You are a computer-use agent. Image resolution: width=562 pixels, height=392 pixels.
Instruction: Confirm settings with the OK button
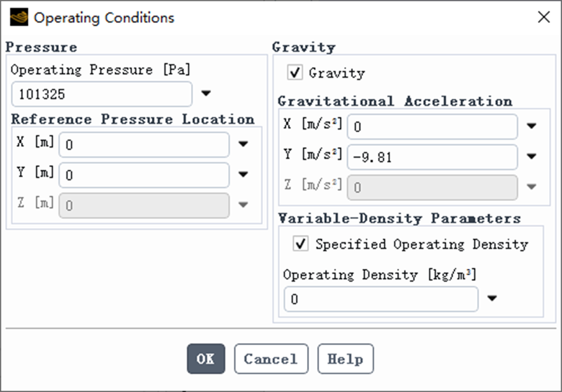pyautogui.click(x=206, y=359)
